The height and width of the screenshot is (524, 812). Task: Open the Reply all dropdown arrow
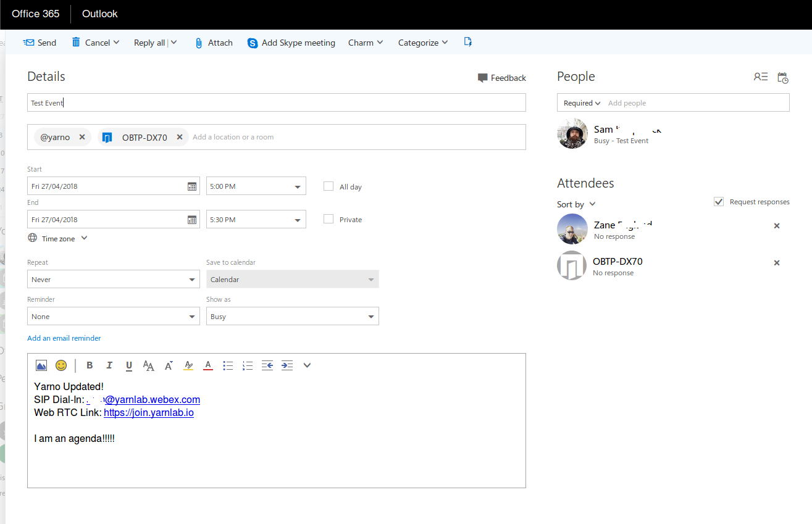pos(174,43)
